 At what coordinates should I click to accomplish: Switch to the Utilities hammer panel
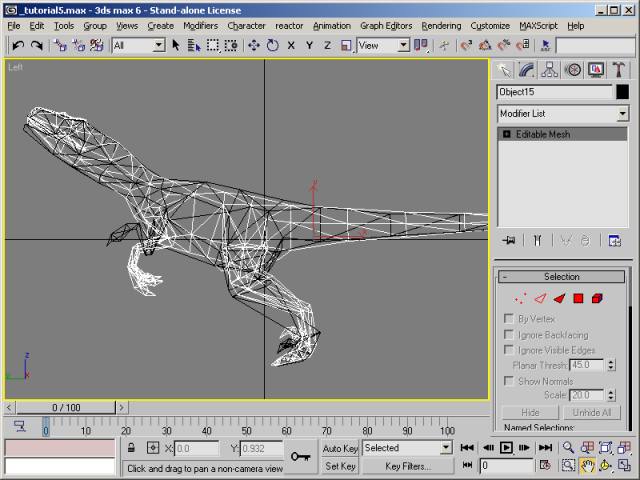pyautogui.click(x=619, y=69)
